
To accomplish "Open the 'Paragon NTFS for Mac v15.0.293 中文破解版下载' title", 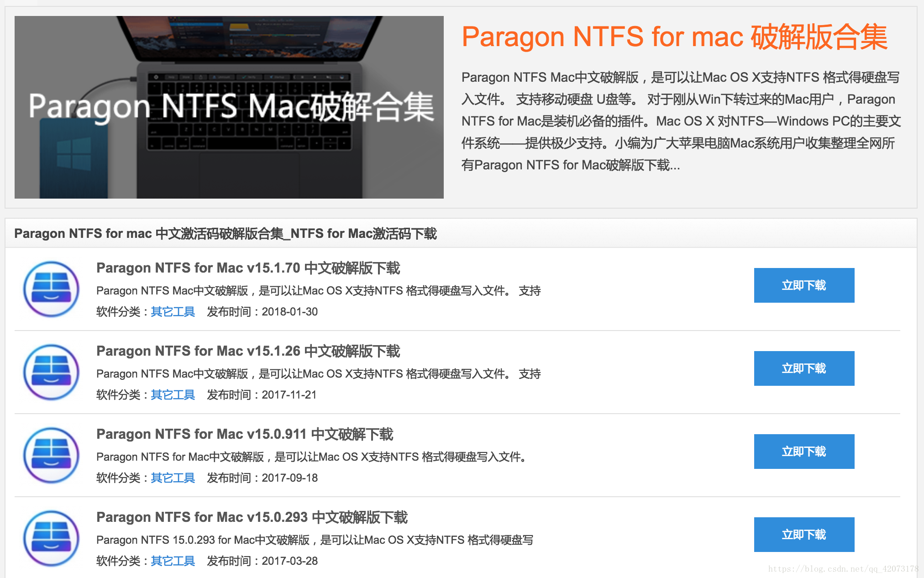I will coord(252,517).
